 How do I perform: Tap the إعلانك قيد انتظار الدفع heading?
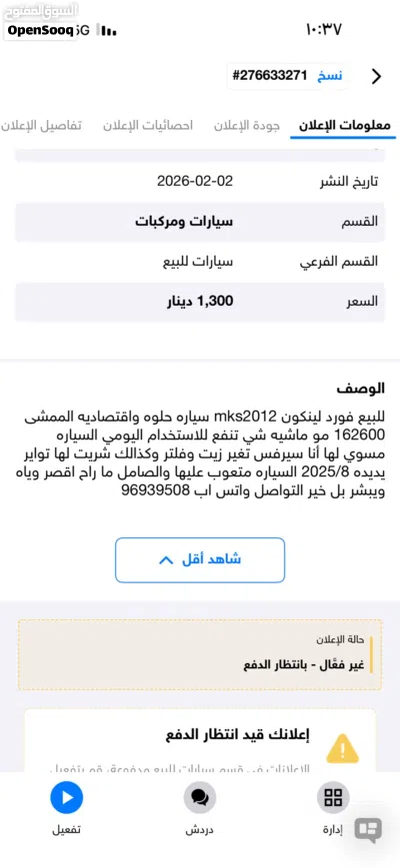click(238, 735)
